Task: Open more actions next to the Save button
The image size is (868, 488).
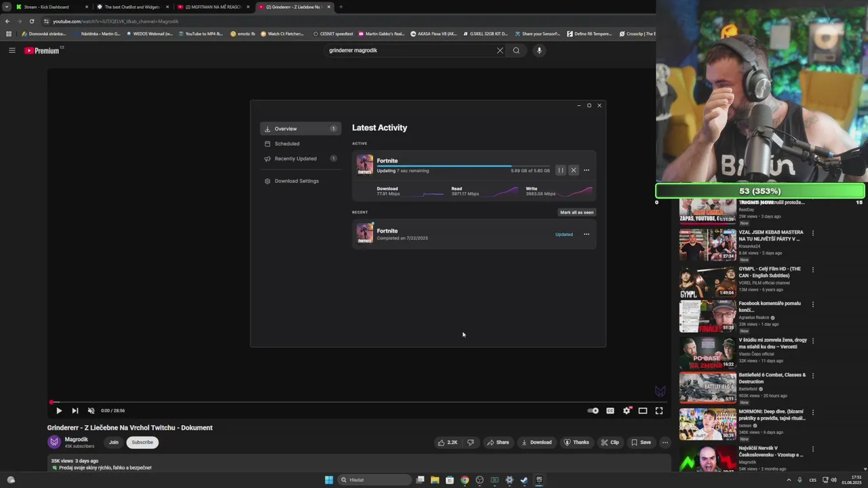Action: click(x=665, y=443)
